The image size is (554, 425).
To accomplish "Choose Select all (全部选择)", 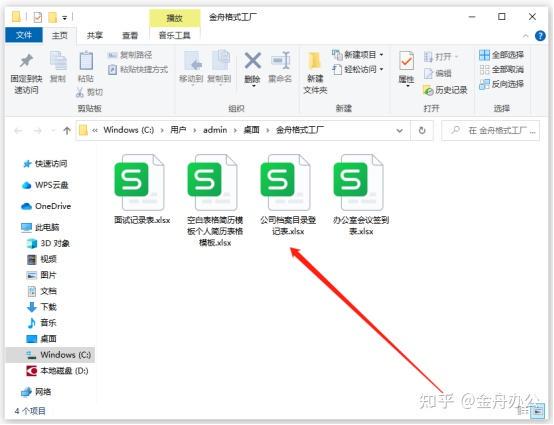I will [501, 55].
